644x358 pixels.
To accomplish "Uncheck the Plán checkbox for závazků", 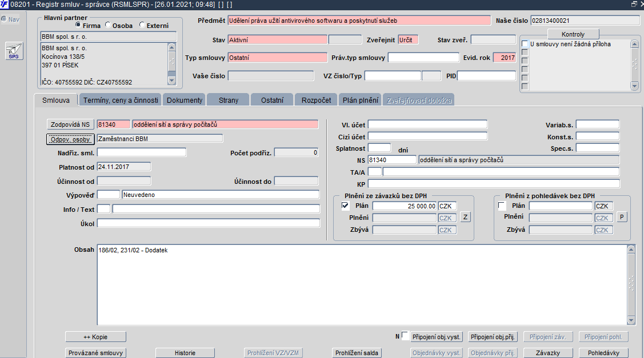I will [345, 206].
